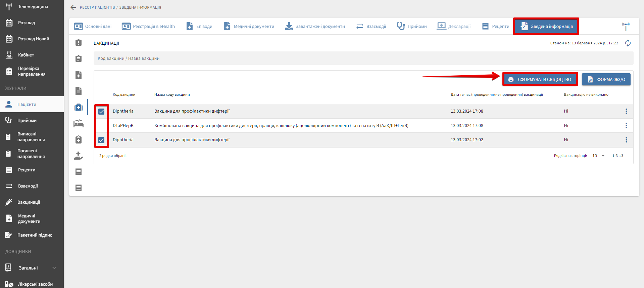644x288 pixels.
Task: Select the medical kit vaccinations icon in the vertical strip
Action: tap(79, 107)
